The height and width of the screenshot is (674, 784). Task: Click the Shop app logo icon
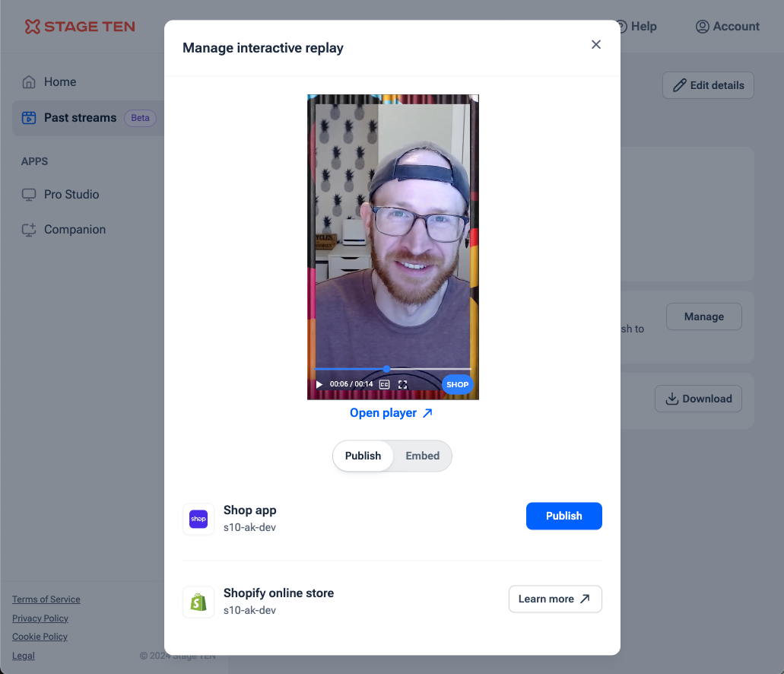[198, 519]
